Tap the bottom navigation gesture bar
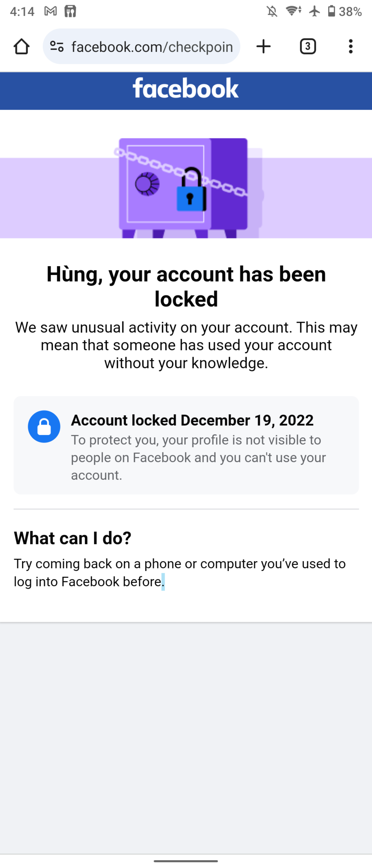This screenshot has width=372, height=868. 186,861
